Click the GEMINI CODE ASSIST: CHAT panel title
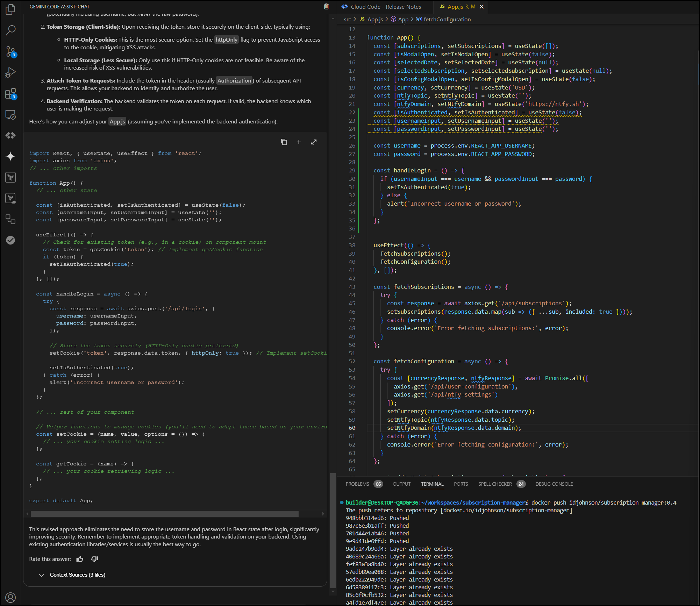 pos(59,7)
